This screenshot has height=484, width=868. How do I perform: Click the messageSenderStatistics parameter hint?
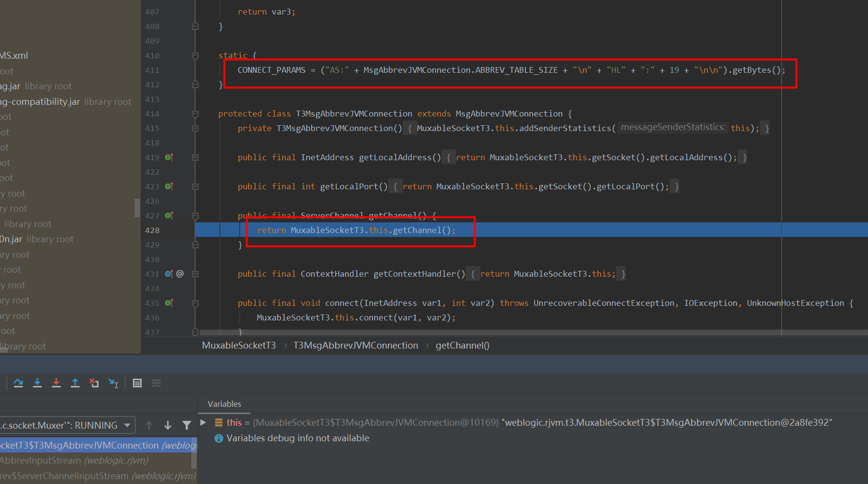pos(673,128)
